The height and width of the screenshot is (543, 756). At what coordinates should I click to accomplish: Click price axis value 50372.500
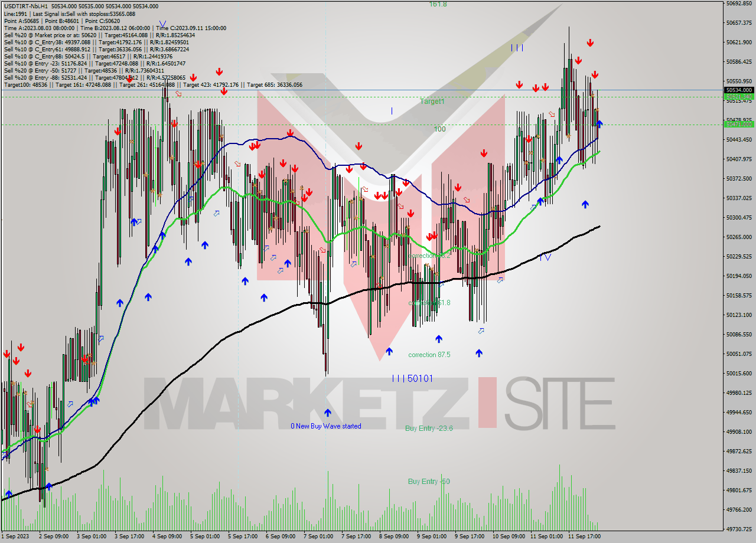point(739,178)
